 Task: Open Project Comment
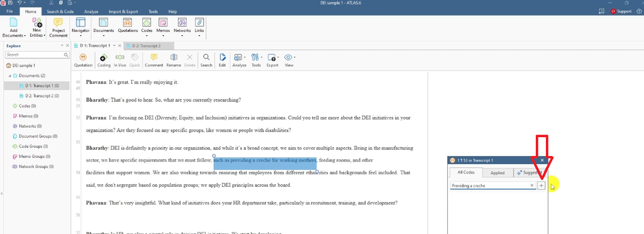click(58, 28)
